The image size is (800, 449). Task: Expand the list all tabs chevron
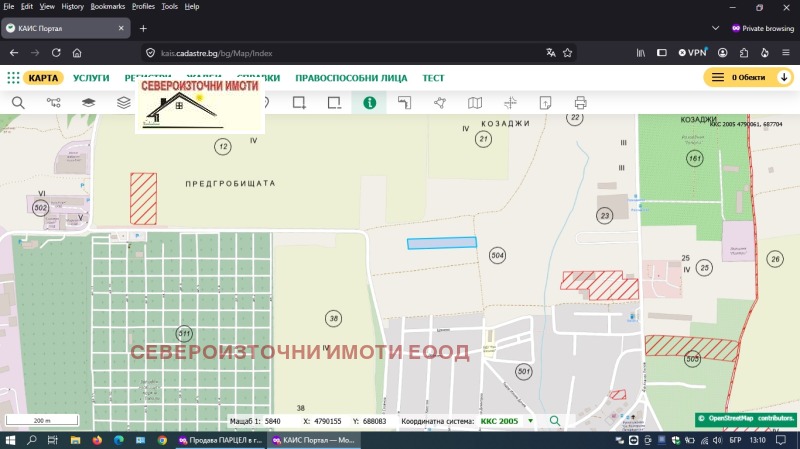coord(715,29)
